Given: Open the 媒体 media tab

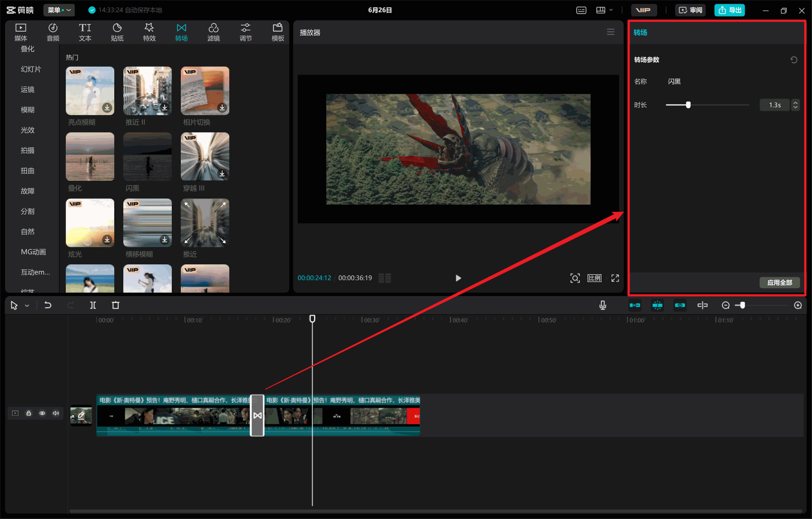Looking at the screenshot, I should pyautogui.click(x=20, y=32).
